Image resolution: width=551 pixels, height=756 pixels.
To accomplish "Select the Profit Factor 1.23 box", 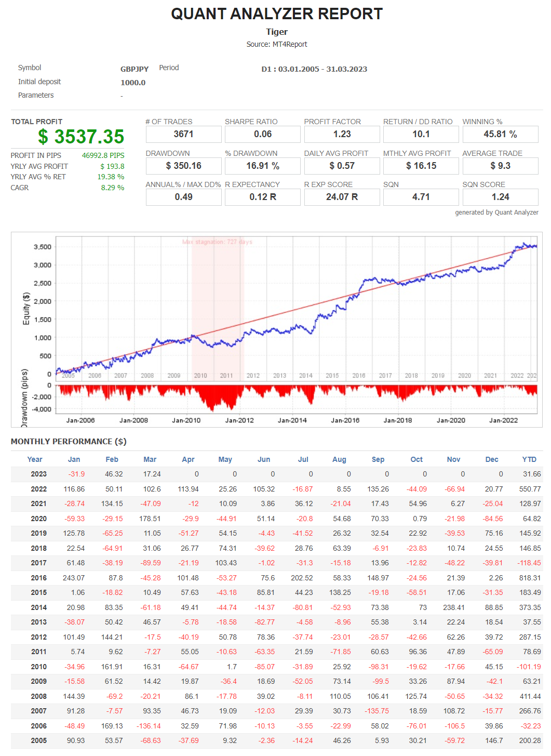I will (x=342, y=134).
